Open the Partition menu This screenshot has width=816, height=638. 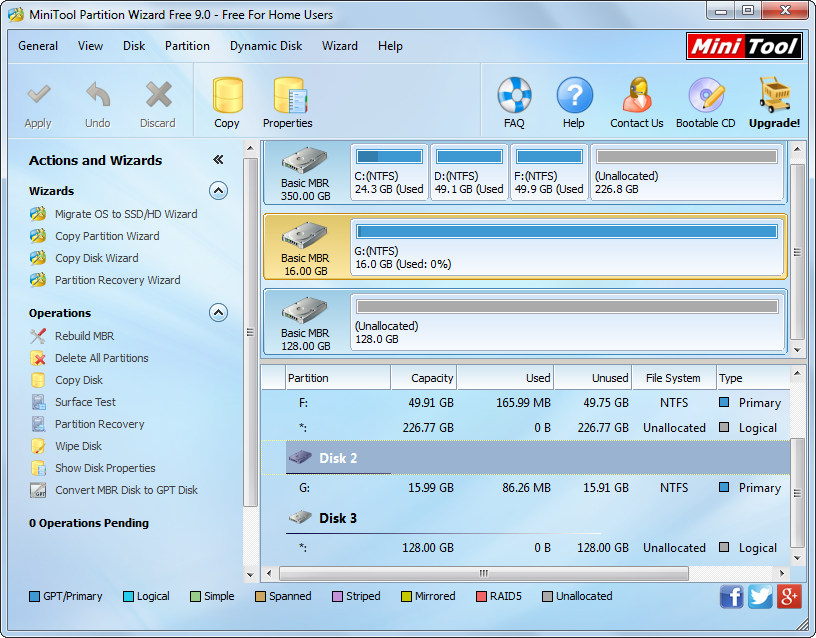(x=187, y=46)
